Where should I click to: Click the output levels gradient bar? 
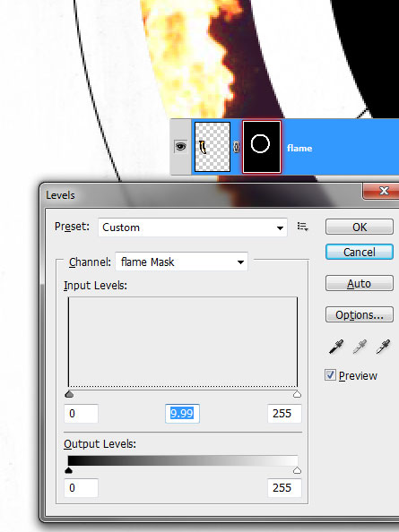(183, 460)
